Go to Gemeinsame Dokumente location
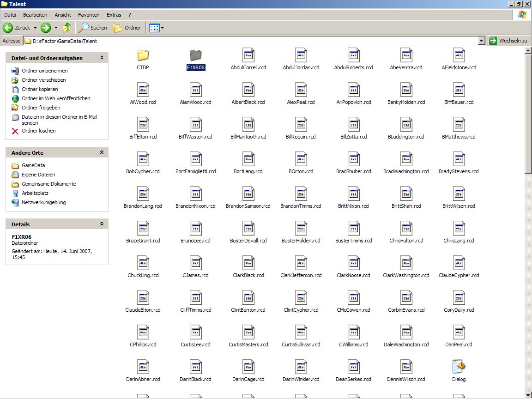The width and height of the screenshot is (532, 399). 49,184
